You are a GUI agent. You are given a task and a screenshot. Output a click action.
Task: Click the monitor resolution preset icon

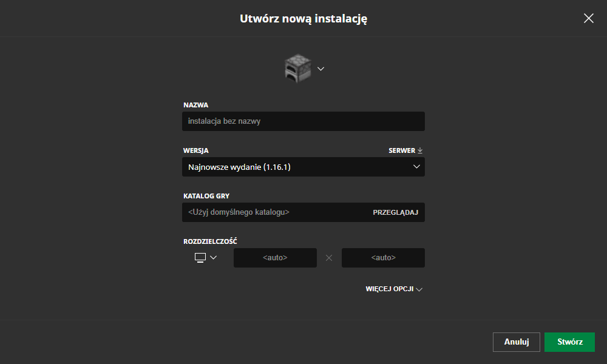pyautogui.click(x=200, y=258)
